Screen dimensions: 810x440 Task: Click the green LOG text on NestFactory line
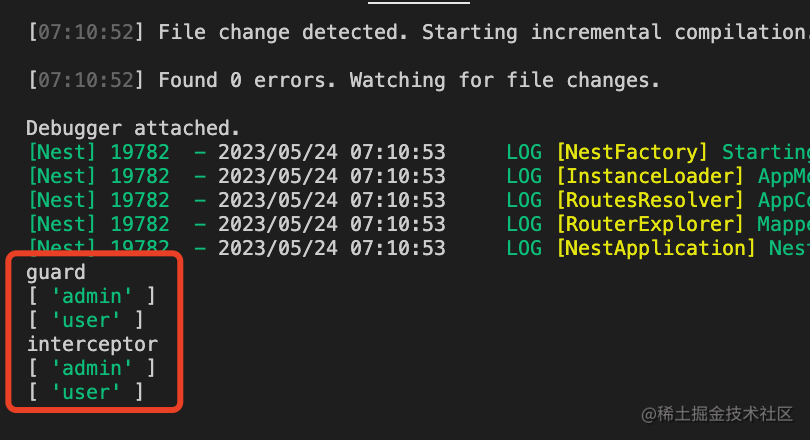[524, 152]
